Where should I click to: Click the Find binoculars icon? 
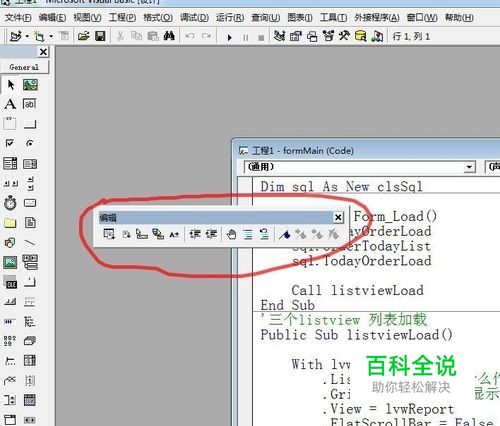169,36
